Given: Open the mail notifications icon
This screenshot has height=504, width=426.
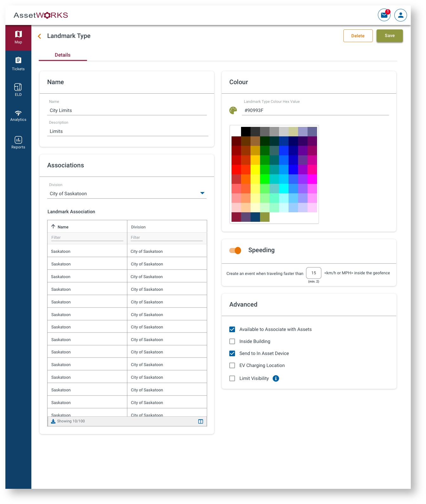Looking at the screenshot, I should click(384, 15).
